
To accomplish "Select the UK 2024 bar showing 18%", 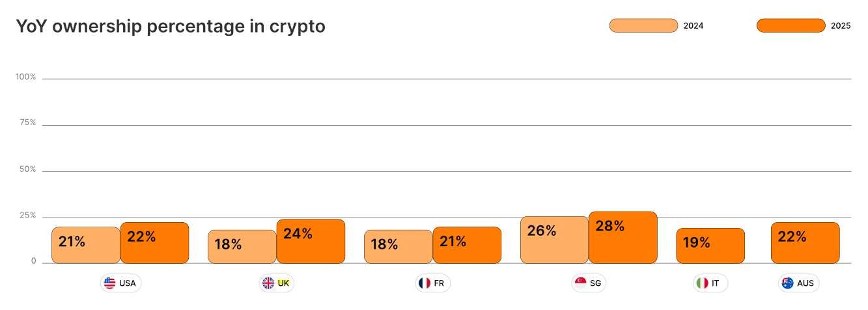I will (242, 247).
